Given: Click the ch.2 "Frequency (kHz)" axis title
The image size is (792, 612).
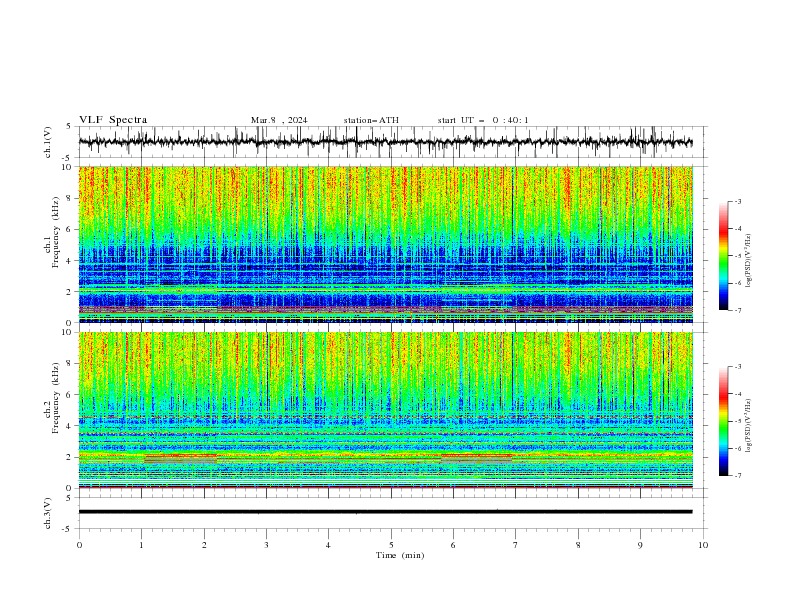Looking at the screenshot, I should [57, 398].
